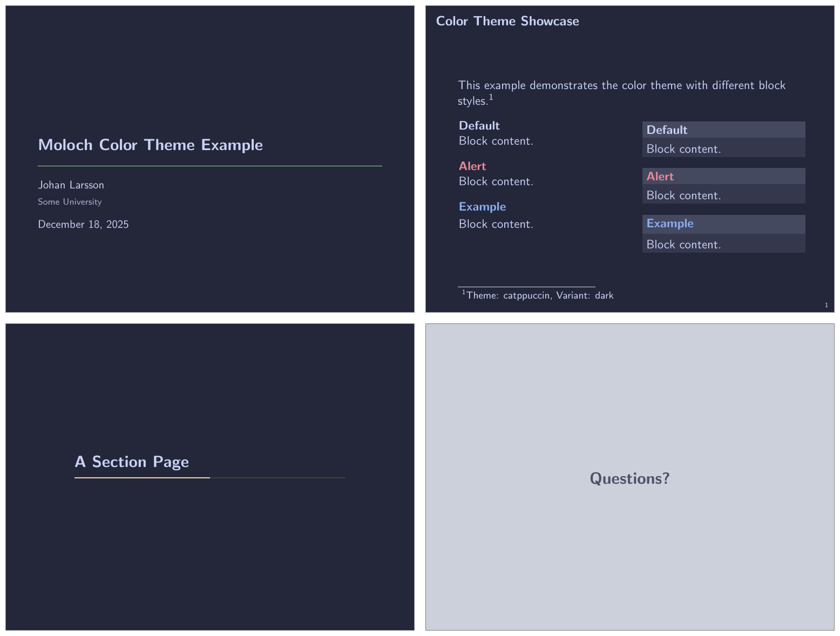This screenshot has height=636, width=840.
Task: Click the superscript footnote marker after styles
Action: click(x=491, y=98)
